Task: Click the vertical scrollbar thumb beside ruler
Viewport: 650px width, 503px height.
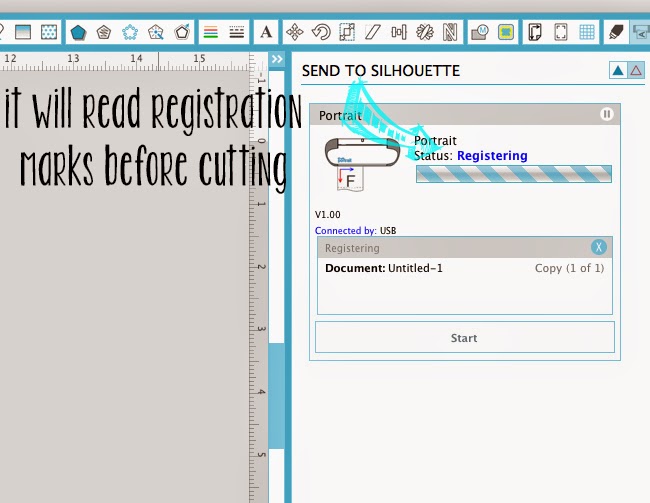Action: pos(276,396)
